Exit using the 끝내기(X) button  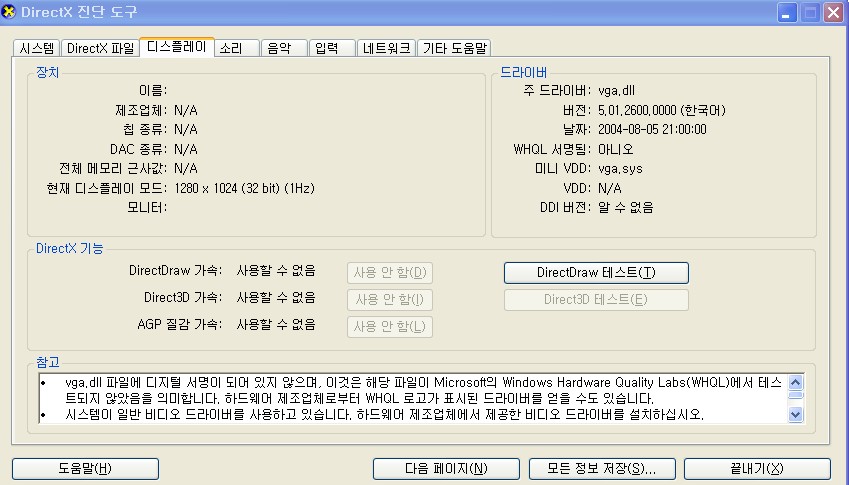756,468
